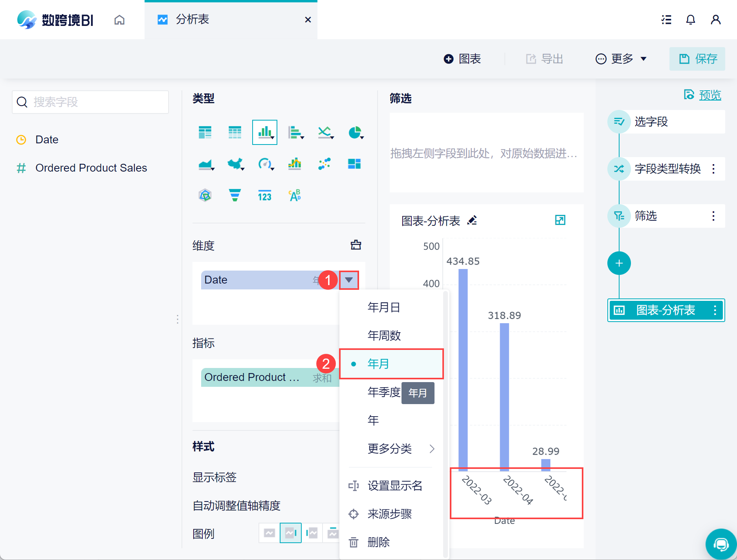Choose the pie chart type
737x560 pixels.
[355, 132]
